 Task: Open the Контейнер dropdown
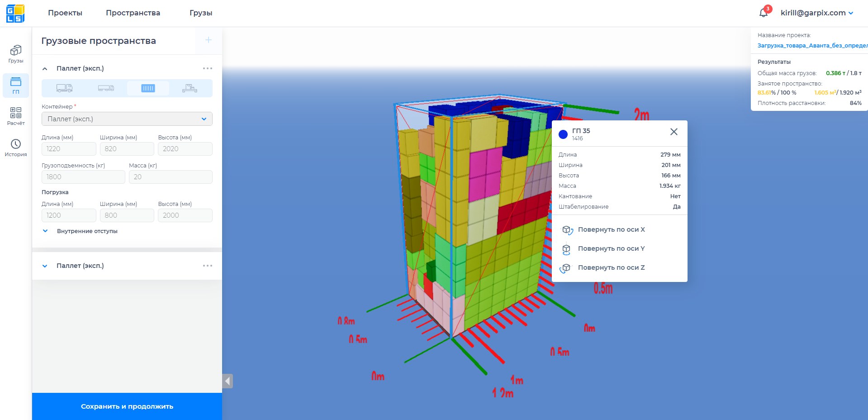(127, 119)
